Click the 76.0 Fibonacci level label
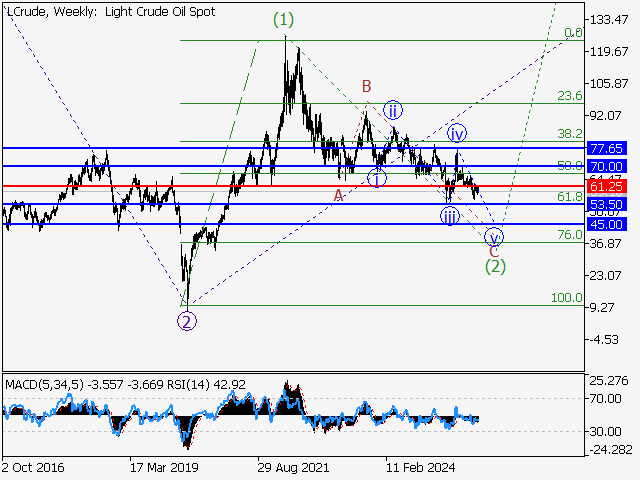 pyautogui.click(x=569, y=234)
